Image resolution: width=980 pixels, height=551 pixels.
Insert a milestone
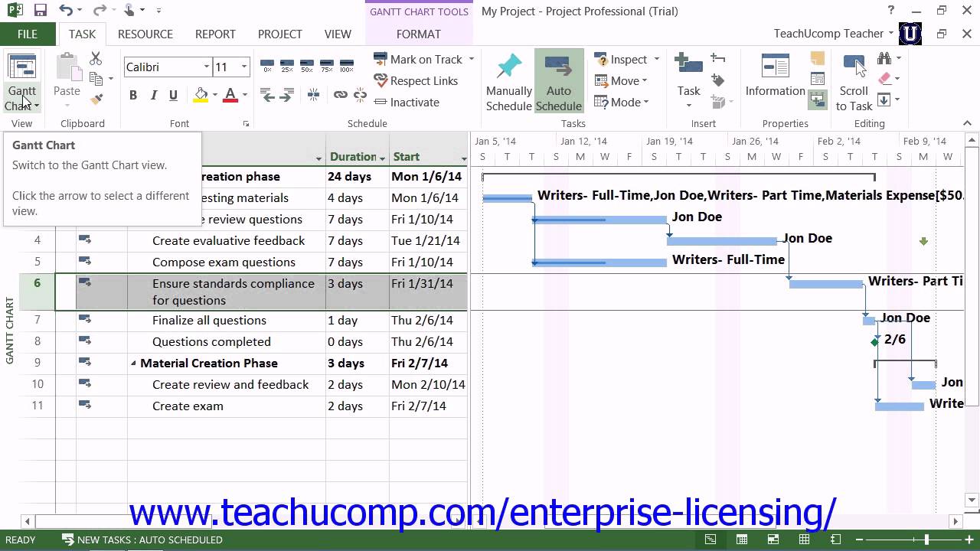(718, 80)
